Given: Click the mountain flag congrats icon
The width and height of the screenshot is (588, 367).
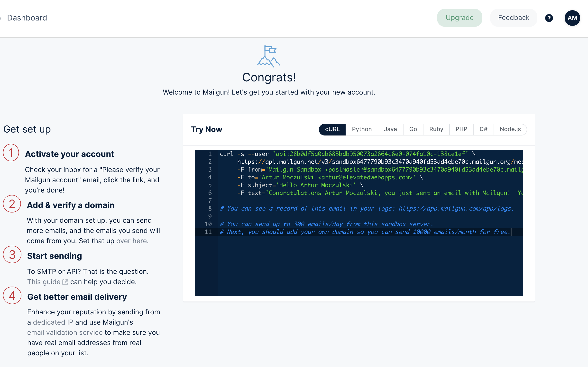Looking at the screenshot, I should 269,56.
